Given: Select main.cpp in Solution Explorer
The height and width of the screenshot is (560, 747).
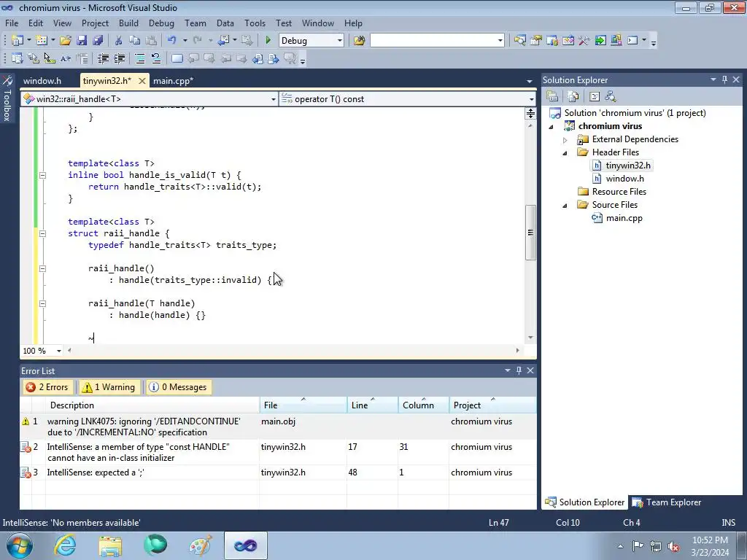Looking at the screenshot, I should click(624, 217).
